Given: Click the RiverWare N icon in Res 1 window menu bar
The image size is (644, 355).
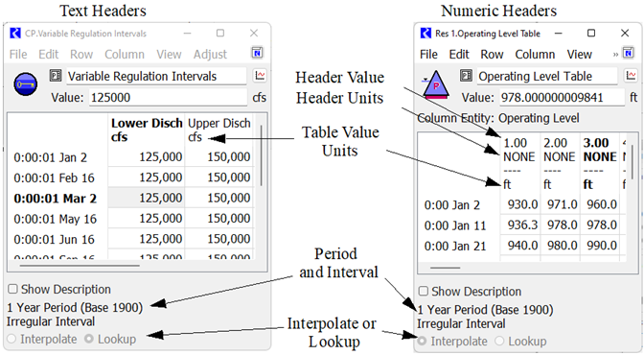Looking at the screenshot, I should [629, 53].
